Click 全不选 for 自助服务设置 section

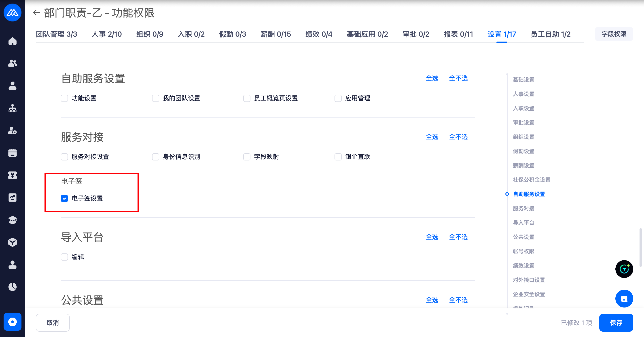[458, 78]
